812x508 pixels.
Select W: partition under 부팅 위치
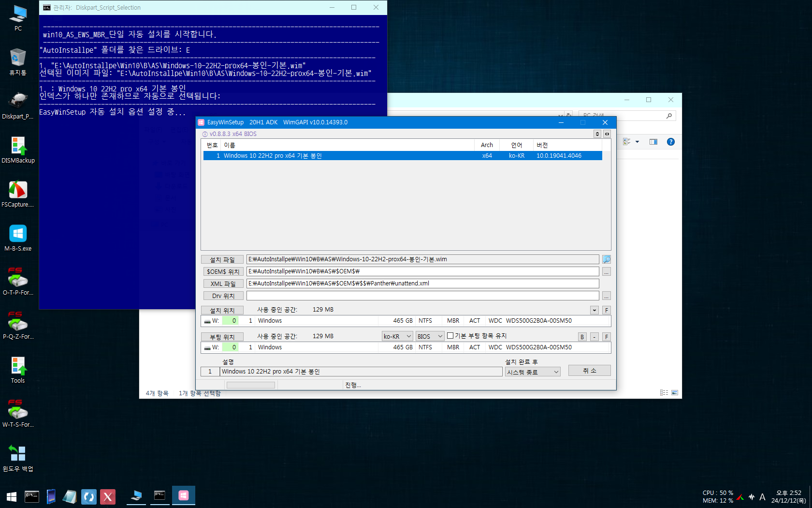tap(406, 347)
